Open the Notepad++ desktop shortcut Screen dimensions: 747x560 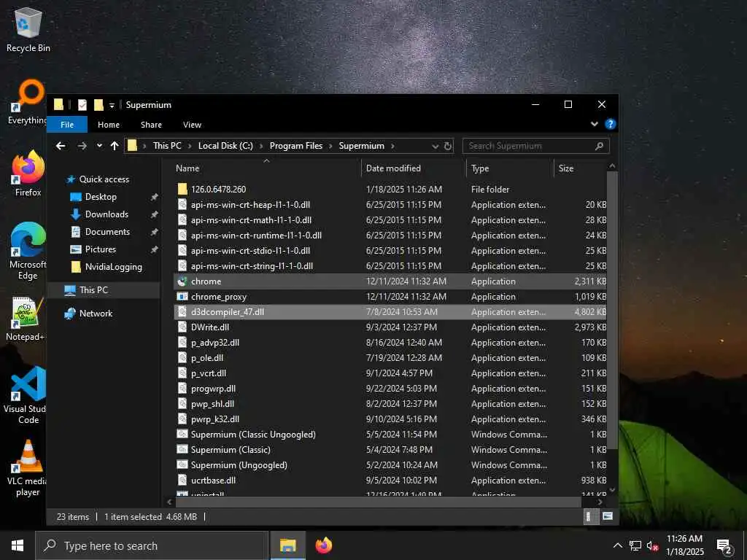26,319
